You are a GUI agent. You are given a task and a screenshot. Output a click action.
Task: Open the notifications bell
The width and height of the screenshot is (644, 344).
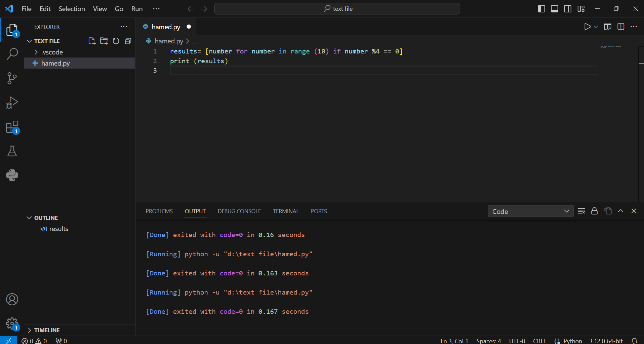634,341
